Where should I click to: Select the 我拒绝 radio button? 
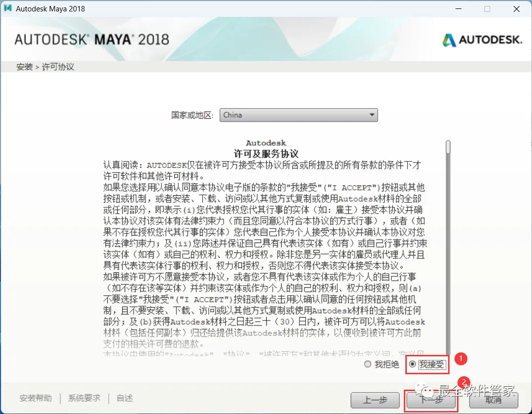tap(368, 364)
